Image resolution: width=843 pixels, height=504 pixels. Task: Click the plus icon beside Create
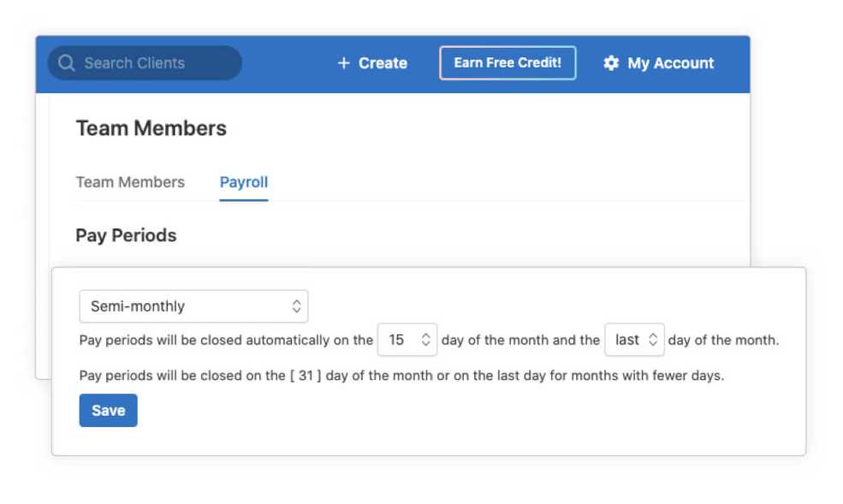pyautogui.click(x=343, y=62)
